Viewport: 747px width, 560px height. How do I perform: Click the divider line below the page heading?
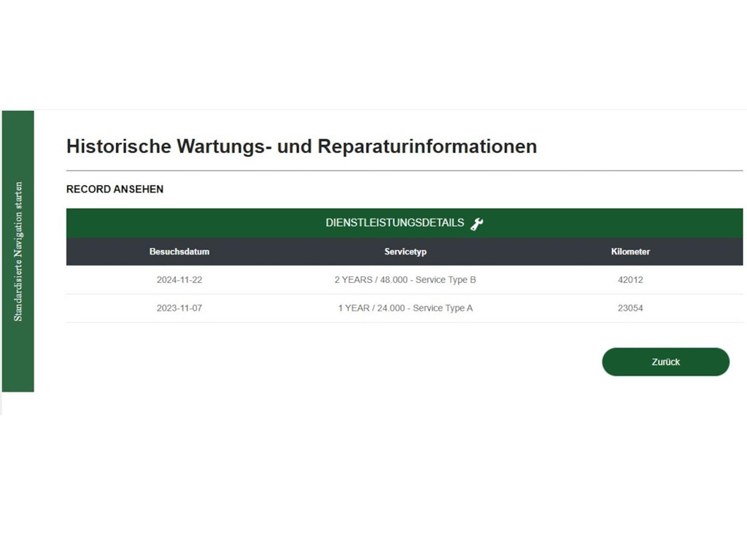click(x=404, y=171)
